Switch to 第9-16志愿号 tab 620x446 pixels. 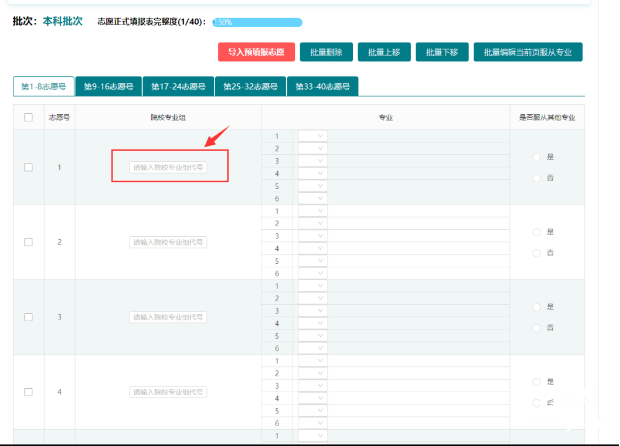coord(107,86)
